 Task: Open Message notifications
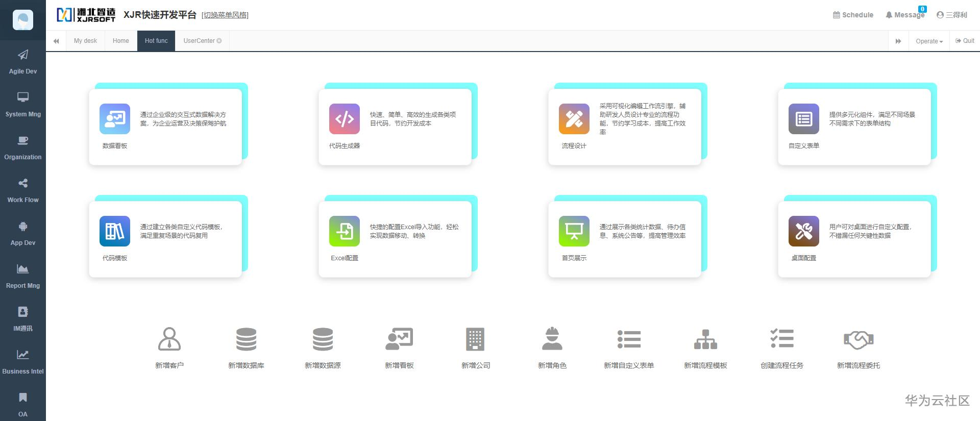(x=905, y=15)
